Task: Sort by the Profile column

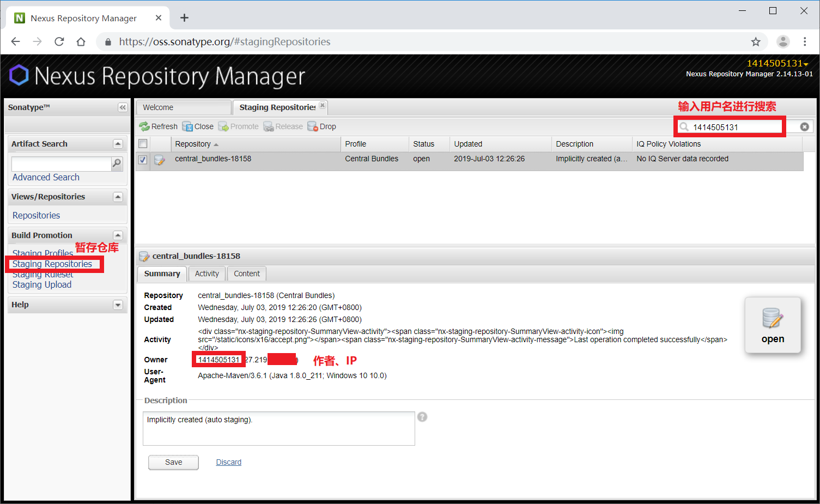Action: coord(374,144)
